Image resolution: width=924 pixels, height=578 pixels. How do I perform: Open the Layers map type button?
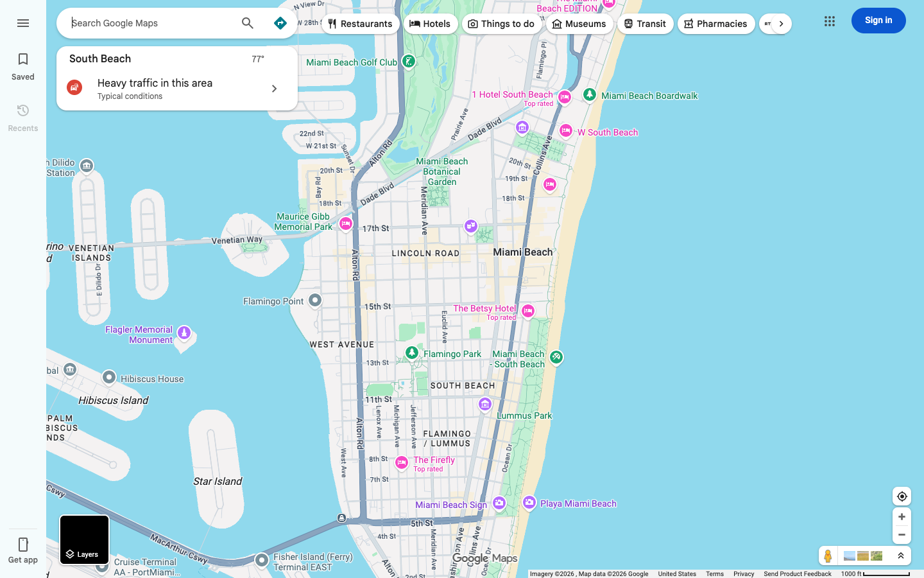[85, 540]
